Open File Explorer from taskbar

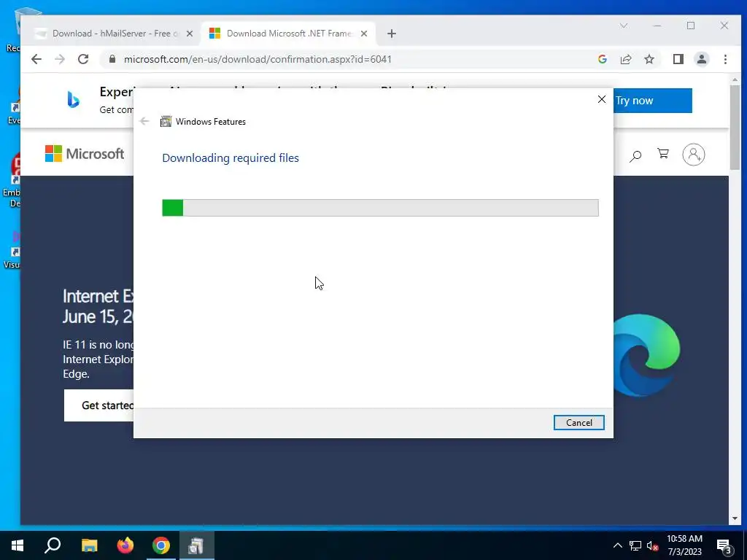(89, 545)
